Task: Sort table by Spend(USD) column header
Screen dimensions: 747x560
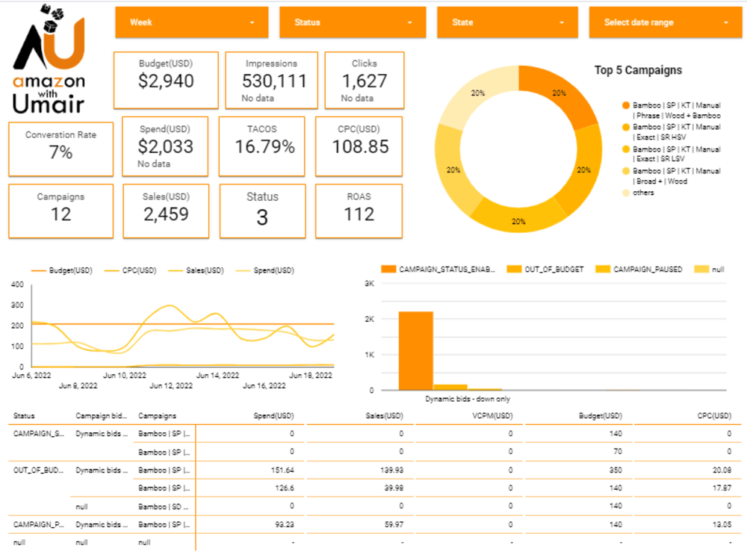Action: coord(273,416)
